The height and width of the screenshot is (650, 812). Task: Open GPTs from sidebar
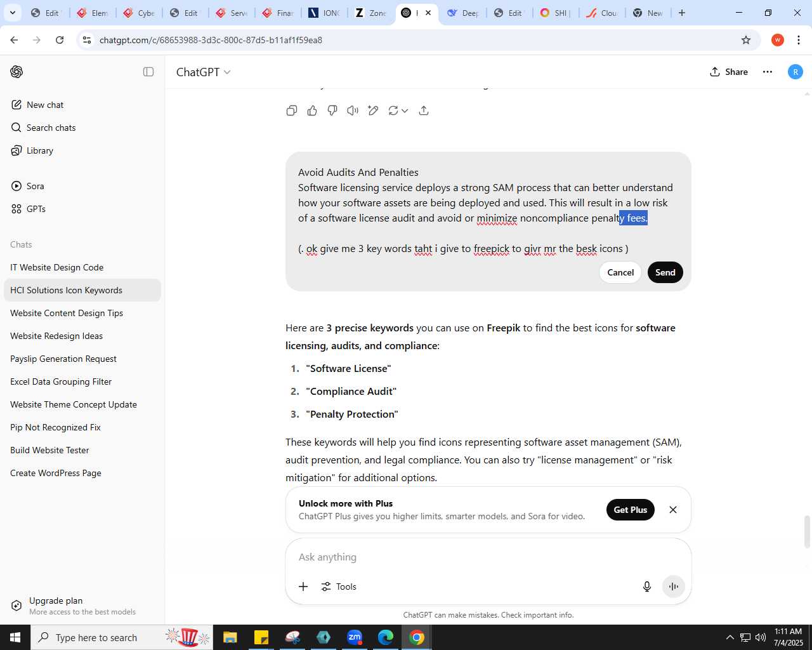[x=82, y=209]
